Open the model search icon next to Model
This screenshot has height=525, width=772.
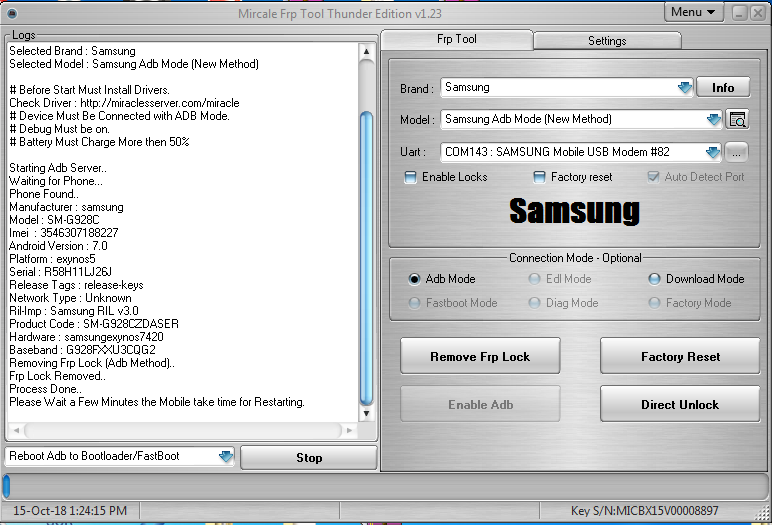(x=737, y=119)
